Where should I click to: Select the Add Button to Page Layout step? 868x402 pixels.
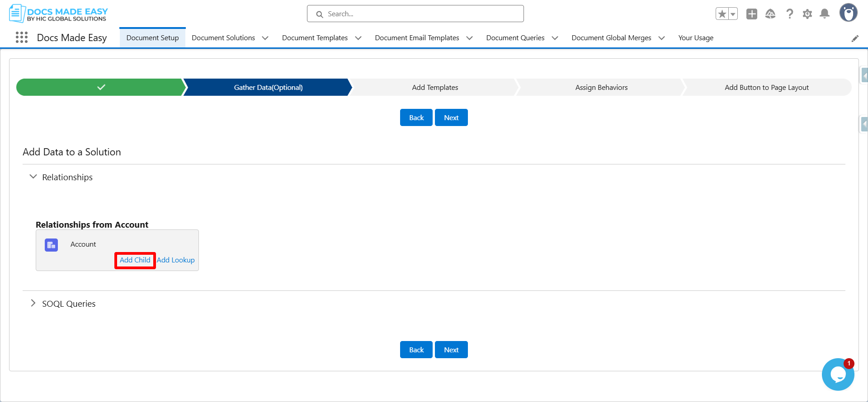pyautogui.click(x=767, y=87)
